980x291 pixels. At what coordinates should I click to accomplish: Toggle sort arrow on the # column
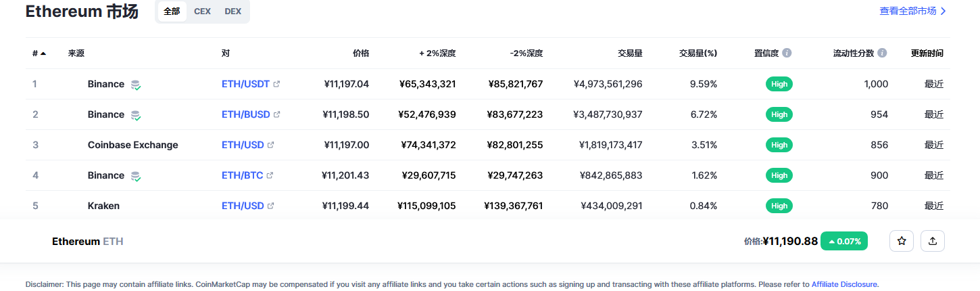pyautogui.click(x=43, y=53)
